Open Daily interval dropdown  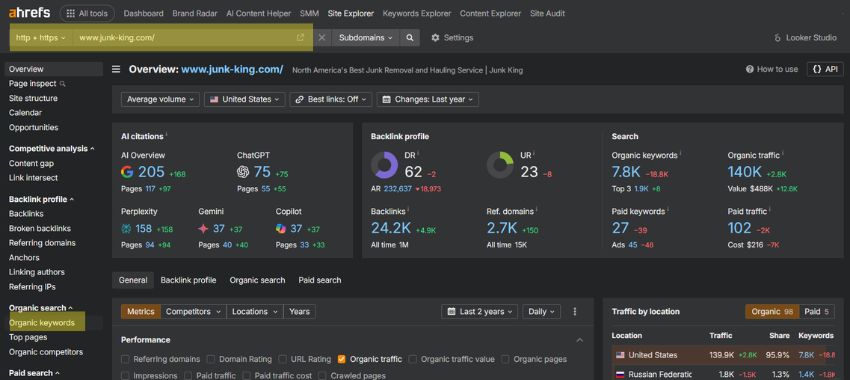(x=541, y=312)
